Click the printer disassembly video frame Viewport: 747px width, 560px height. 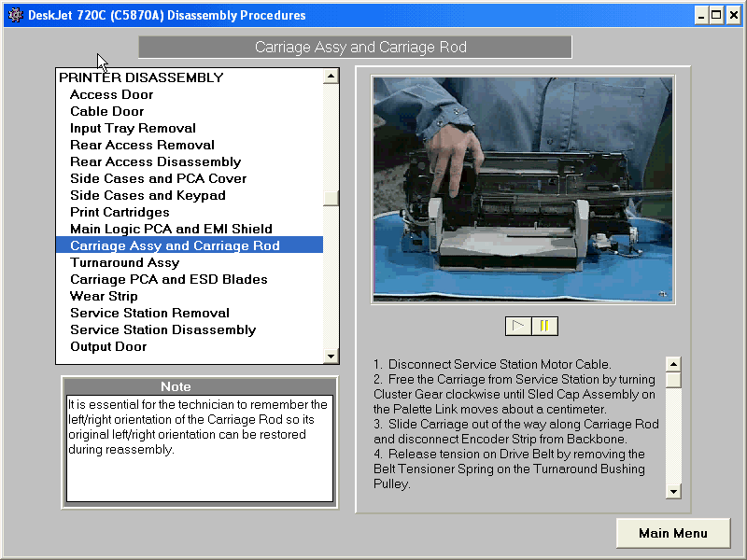(x=523, y=189)
